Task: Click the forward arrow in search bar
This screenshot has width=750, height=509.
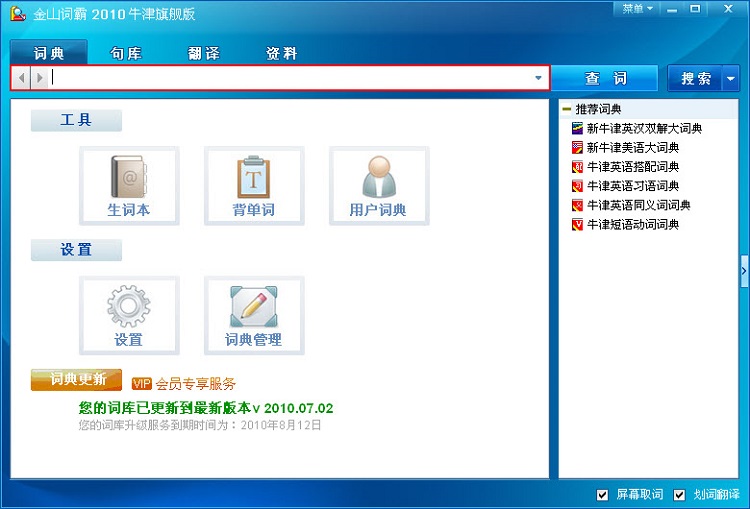Action: pos(39,78)
